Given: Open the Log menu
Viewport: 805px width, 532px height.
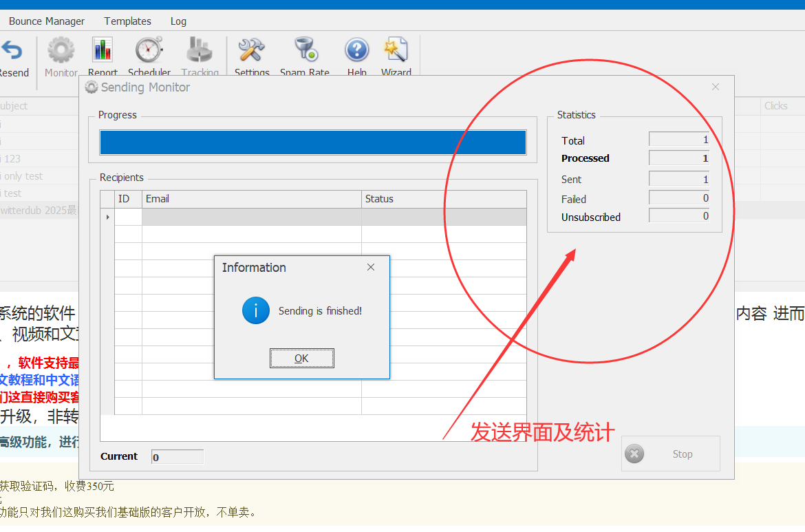Looking at the screenshot, I should [178, 21].
